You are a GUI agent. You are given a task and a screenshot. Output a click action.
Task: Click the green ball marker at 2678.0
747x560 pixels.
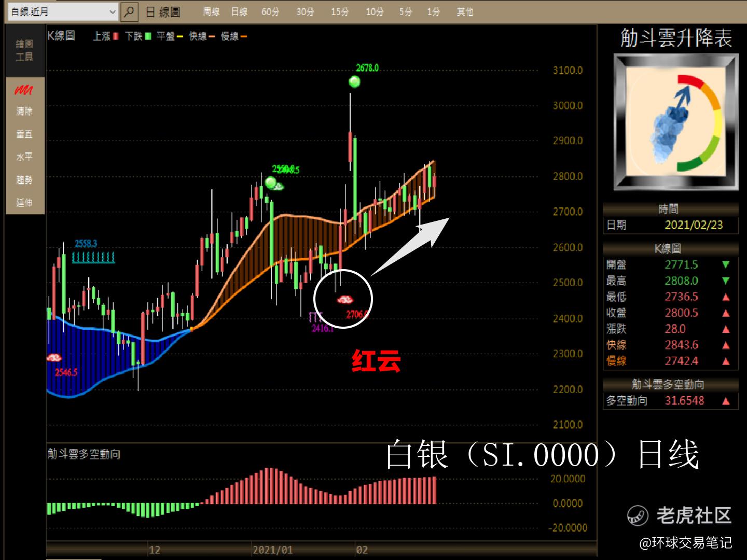[355, 81]
